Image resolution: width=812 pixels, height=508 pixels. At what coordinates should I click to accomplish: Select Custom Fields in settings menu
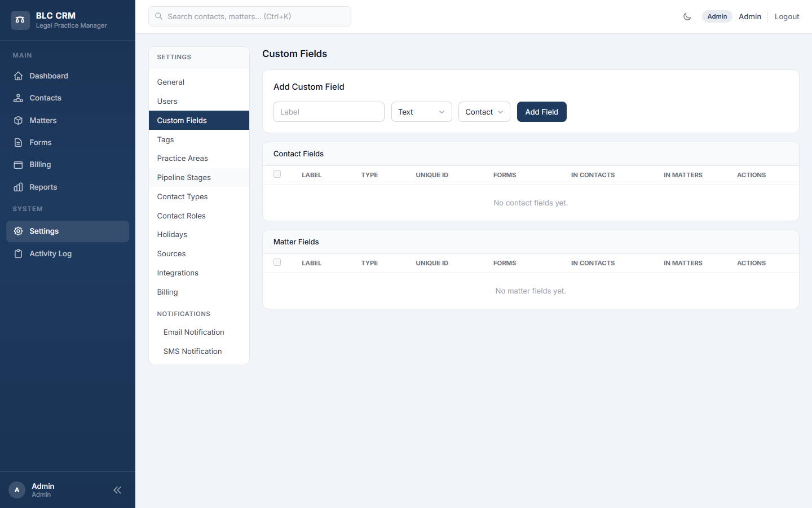point(199,120)
